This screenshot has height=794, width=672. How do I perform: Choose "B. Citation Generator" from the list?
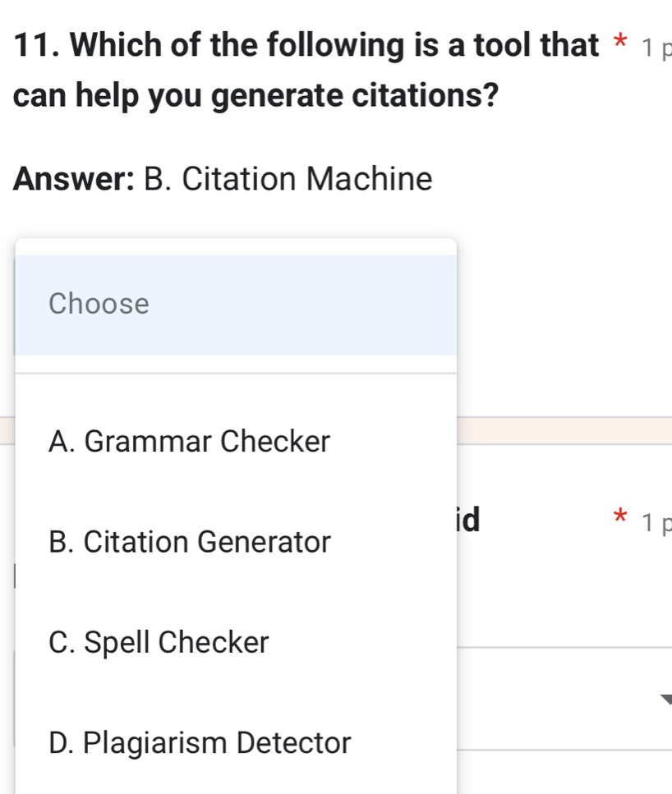tap(189, 542)
